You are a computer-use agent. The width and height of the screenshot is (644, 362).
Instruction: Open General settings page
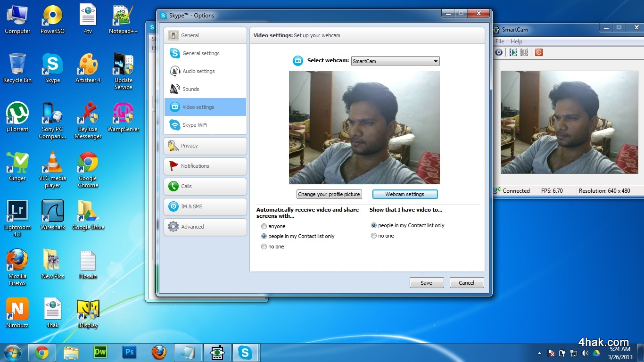[x=205, y=53]
